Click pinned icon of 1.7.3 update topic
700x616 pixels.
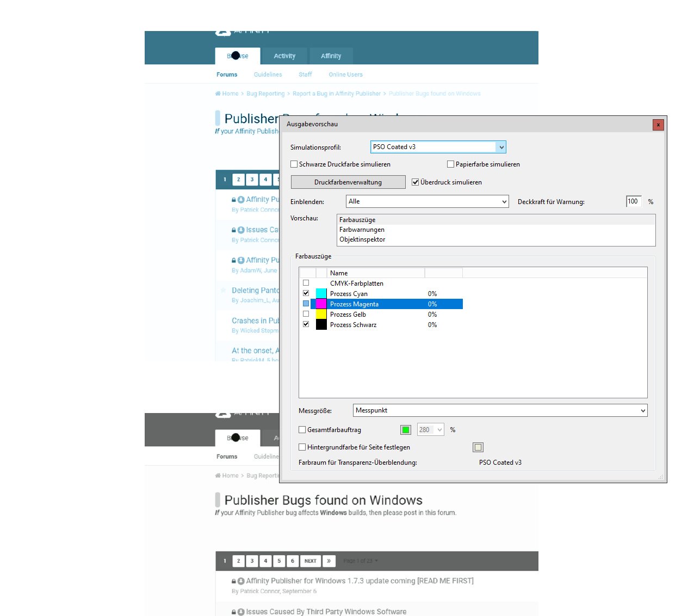pyautogui.click(x=241, y=581)
